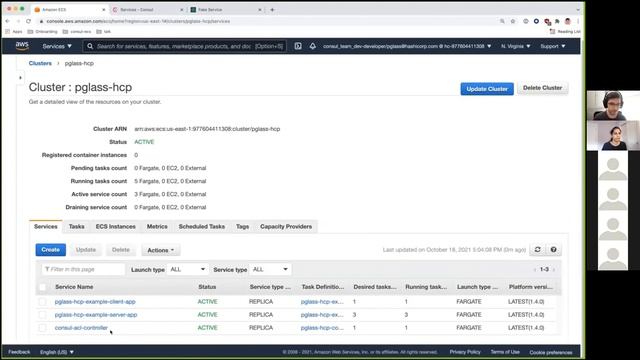Image resolution: width=640 pixels, height=360 pixels.
Task: Expand the left navigation panel arrow
Action: pos(20,77)
